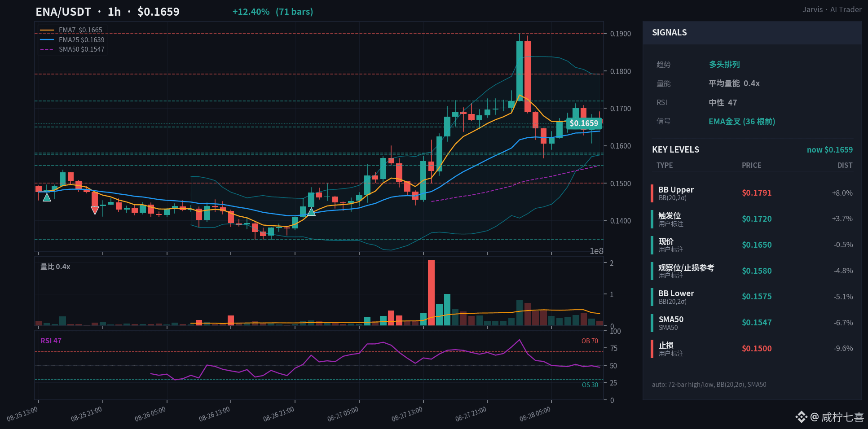Click the -4.8% distance value
Image resolution: width=868 pixels, height=429 pixels.
843,271
